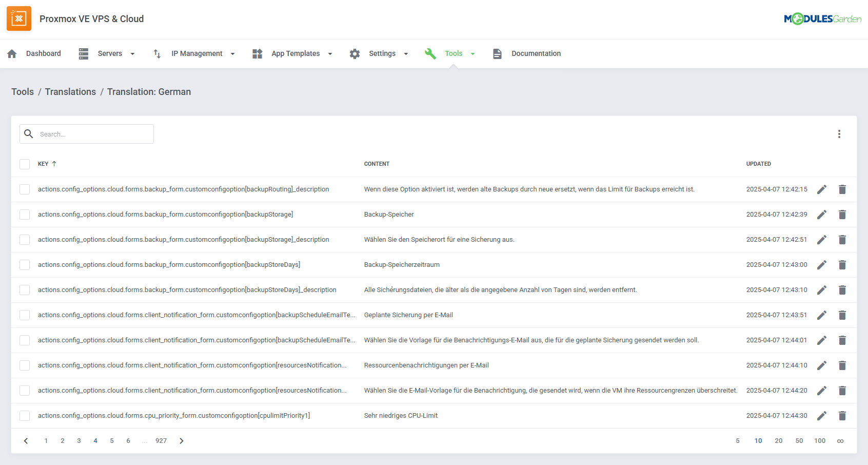Sort by the UPDATED column header
The height and width of the screenshot is (465, 868).
(x=759, y=164)
